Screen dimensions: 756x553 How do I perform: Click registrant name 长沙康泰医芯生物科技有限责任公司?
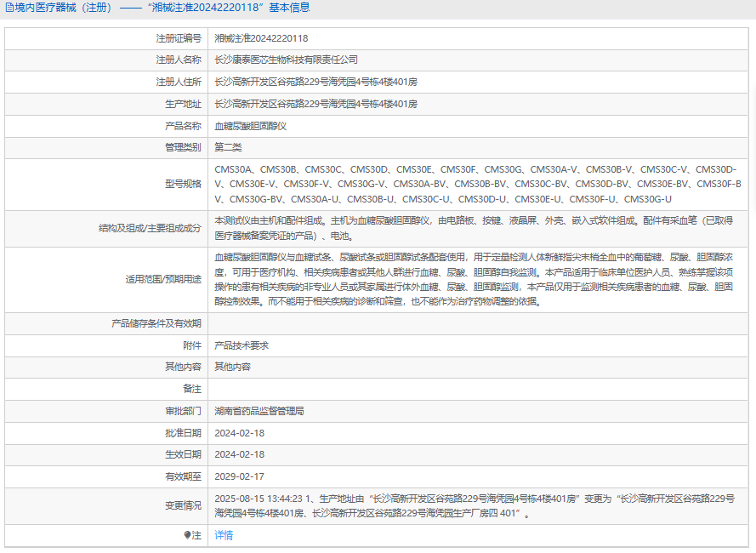(286, 60)
